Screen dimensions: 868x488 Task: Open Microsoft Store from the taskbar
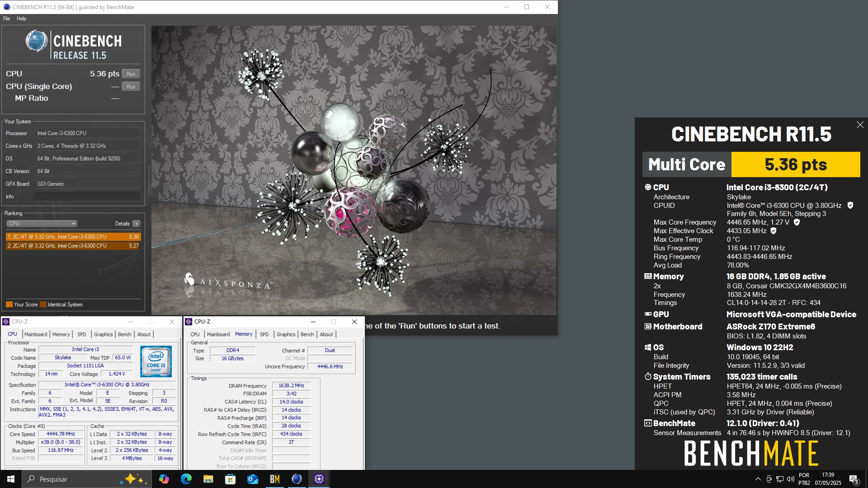pyautogui.click(x=230, y=479)
